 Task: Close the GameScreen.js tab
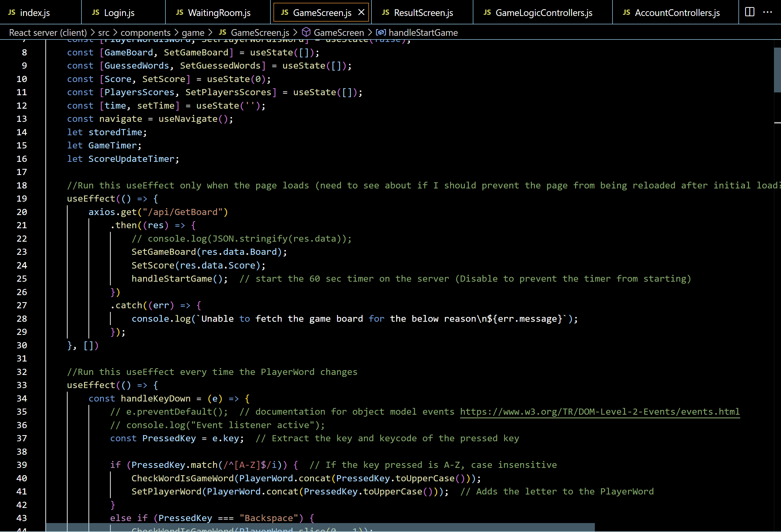click(x=361, y=12)
